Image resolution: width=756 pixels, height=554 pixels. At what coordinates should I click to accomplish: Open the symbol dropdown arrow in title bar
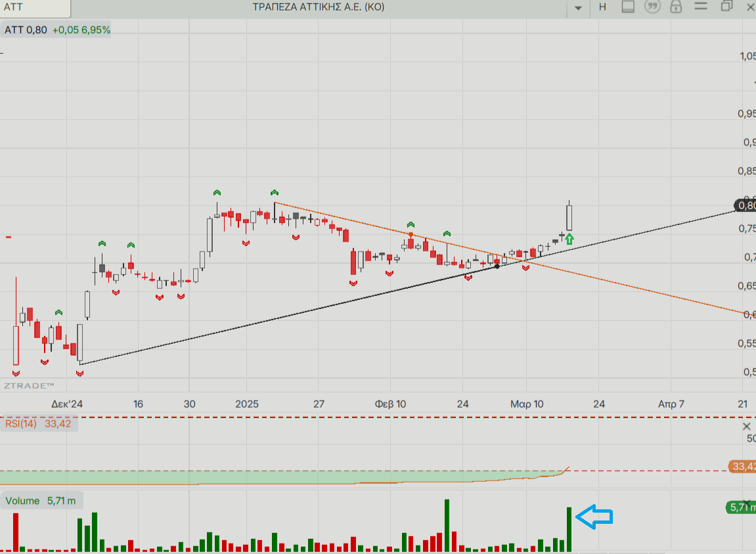578,8
